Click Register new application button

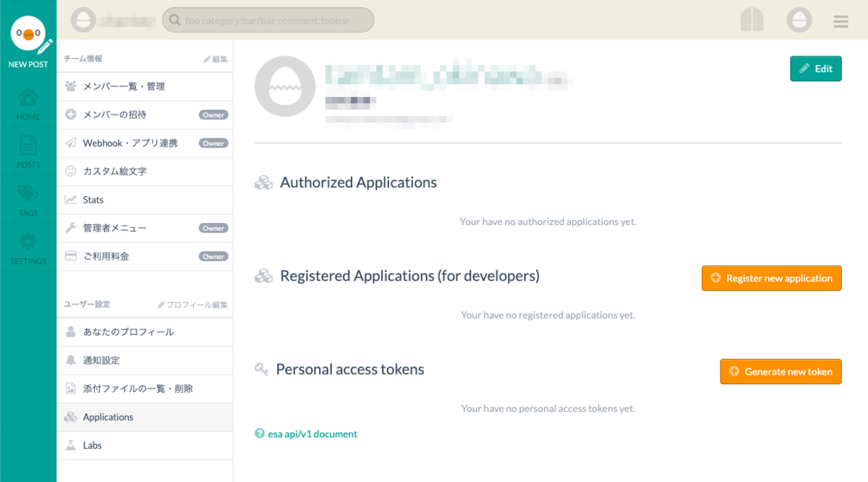[x=772, y=278]
